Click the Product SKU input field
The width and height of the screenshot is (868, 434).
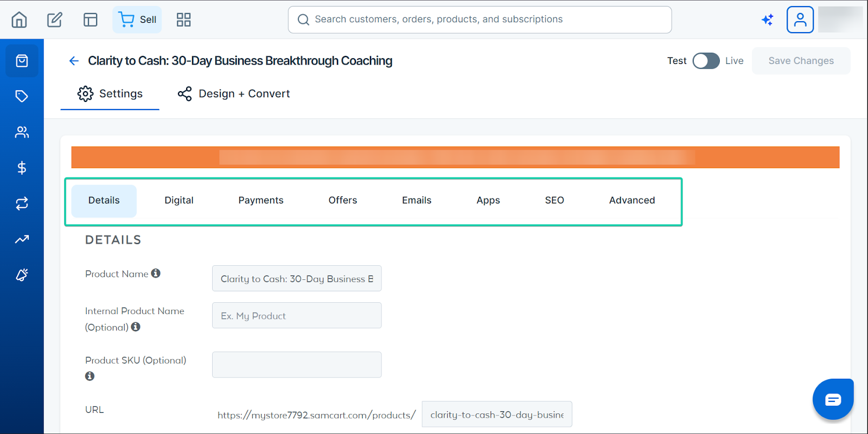point(297,365)
